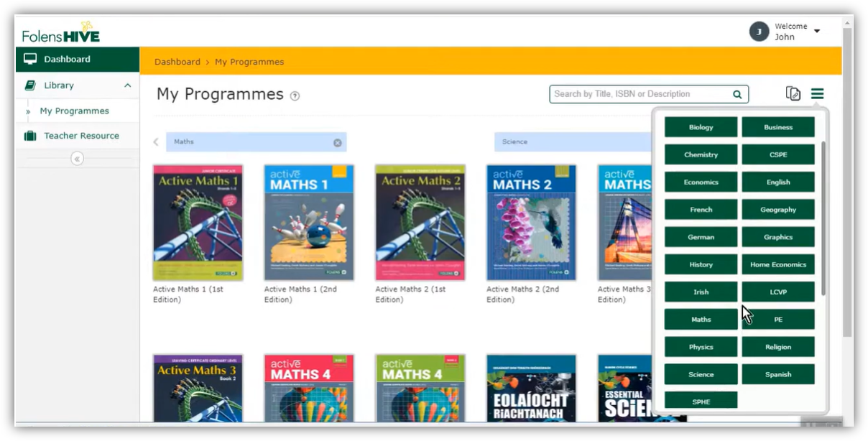
Task: Click the Maths filter tag
Action: [257, 142]
